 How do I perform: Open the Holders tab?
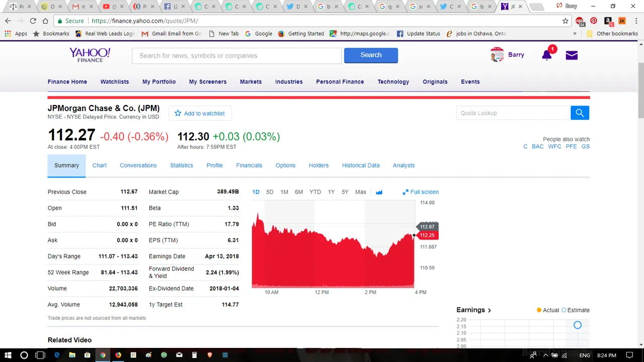pos(318,165)
